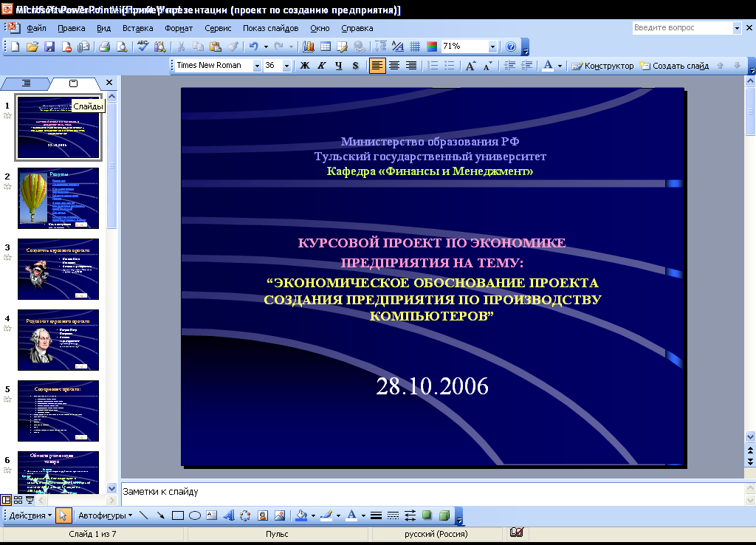Toggle bold formatting (Ж)
Screen dimensions: 756x545
(x=305, y=66)
